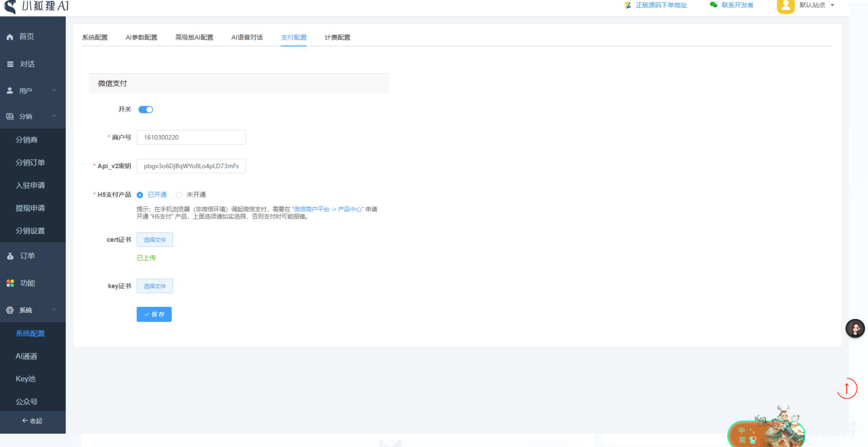The height and width of the screenshot is (447, 868).
Task: Collapse the 分销 sidebar menu chevron
Action: [54, 116]
